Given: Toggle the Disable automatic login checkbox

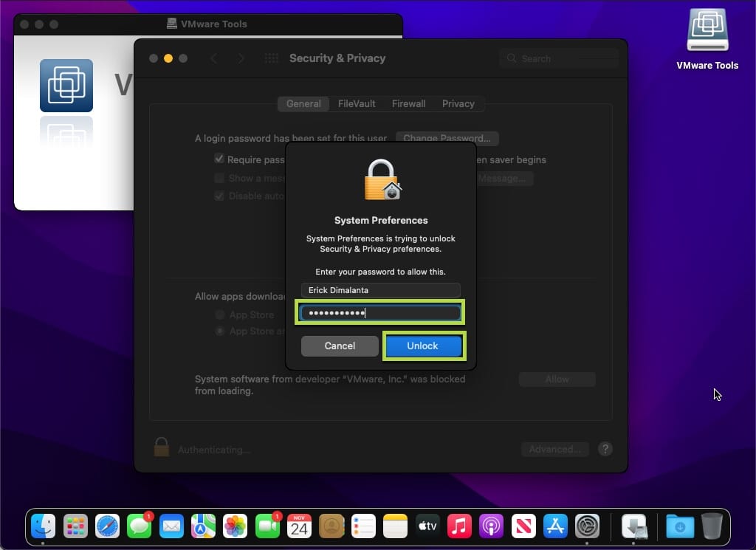Looking at the screenshot, I should (219, 196).
